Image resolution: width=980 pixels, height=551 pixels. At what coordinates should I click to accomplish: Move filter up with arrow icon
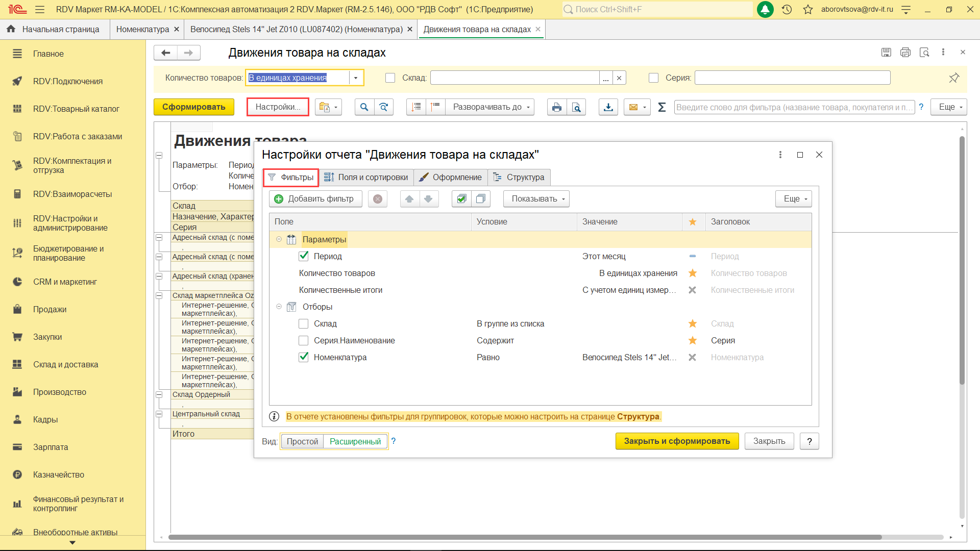click(x=409, y=199)
